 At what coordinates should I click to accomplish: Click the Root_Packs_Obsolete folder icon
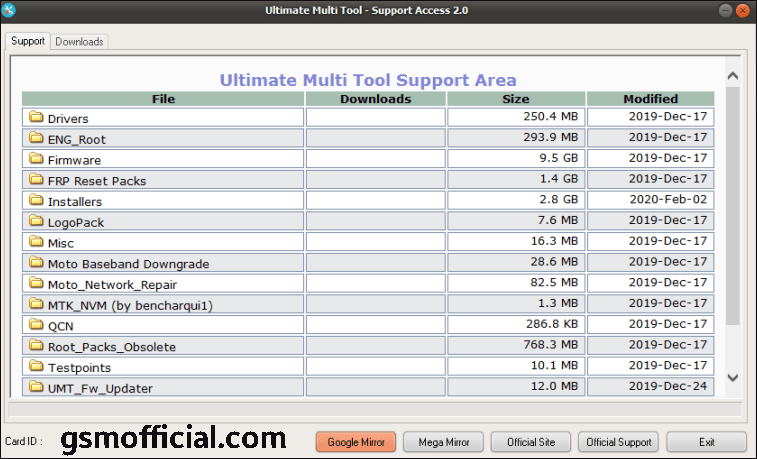(36, 345)
